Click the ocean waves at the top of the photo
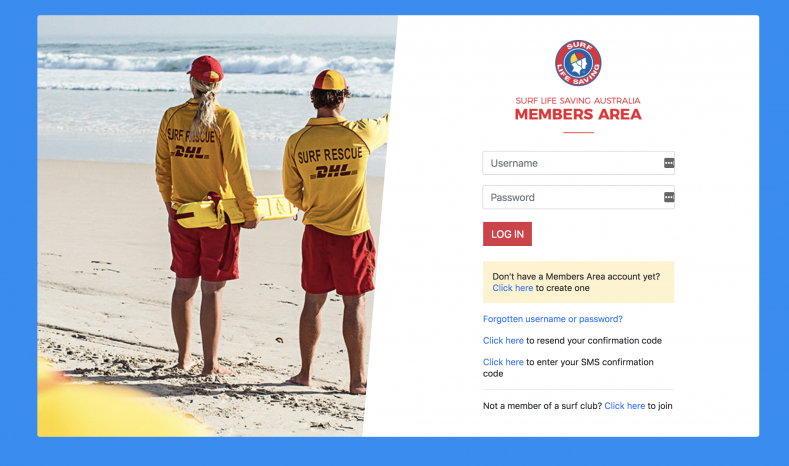 pyautogui.click(x=216, y=63)
